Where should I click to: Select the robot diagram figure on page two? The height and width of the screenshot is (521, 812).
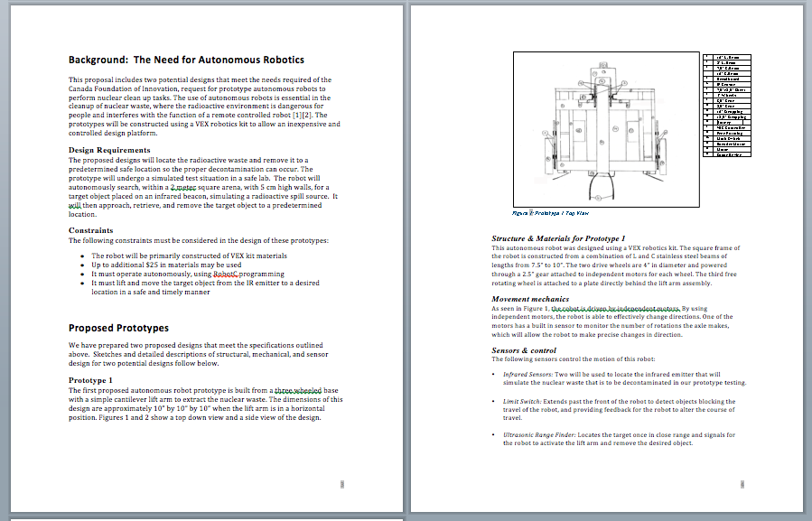[605, 130]
